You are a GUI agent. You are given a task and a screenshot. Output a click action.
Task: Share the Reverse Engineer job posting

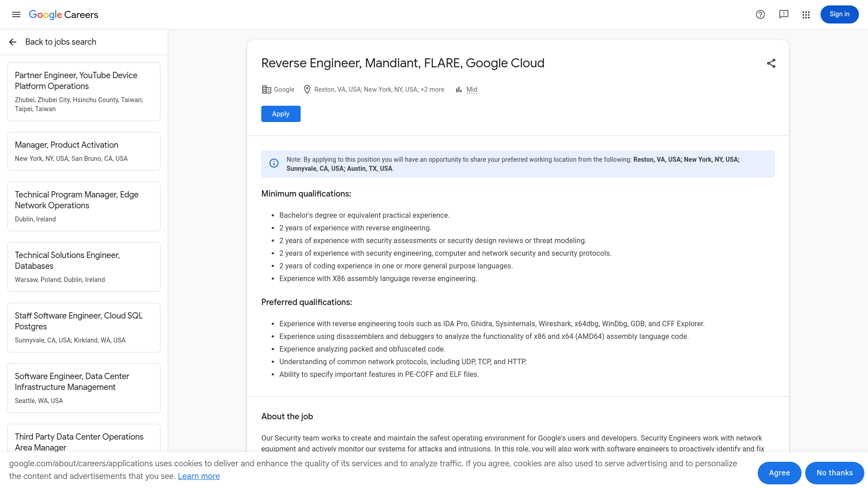tap(771, 63)
